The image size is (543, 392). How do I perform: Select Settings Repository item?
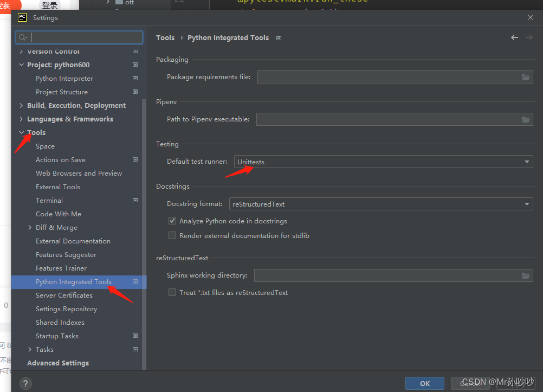point(67,309)
